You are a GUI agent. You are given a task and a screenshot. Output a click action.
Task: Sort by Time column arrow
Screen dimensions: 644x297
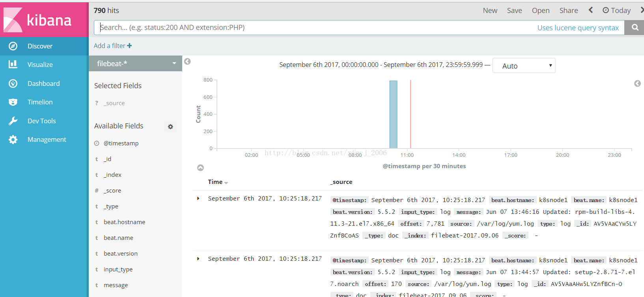[x=226, y=183]
